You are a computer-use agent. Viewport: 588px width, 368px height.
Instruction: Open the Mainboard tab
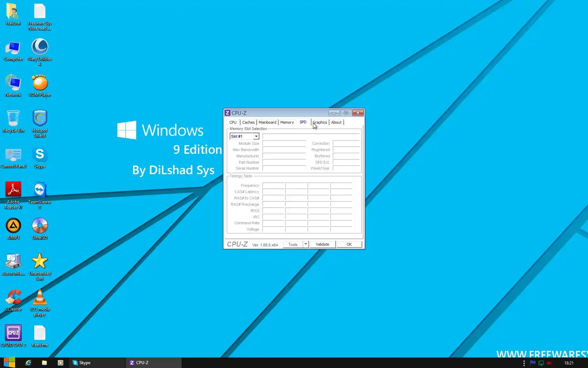coord(267,122)
